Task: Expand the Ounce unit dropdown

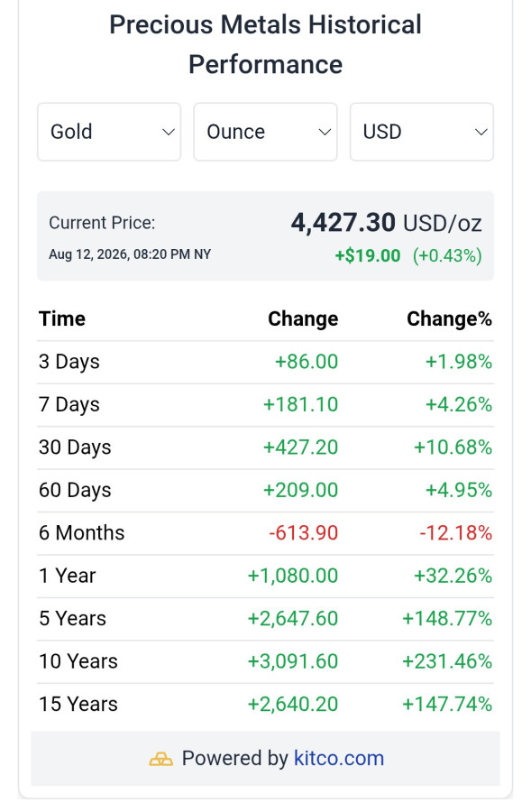Action: [x=265, y=132]
